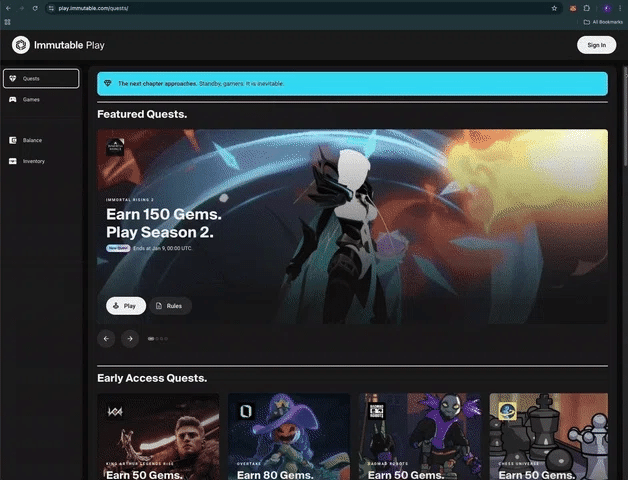The width and height of the screenshot is (628, 480).
Task: Click the page vertical scrollbar
Action: tap(625, 116)
